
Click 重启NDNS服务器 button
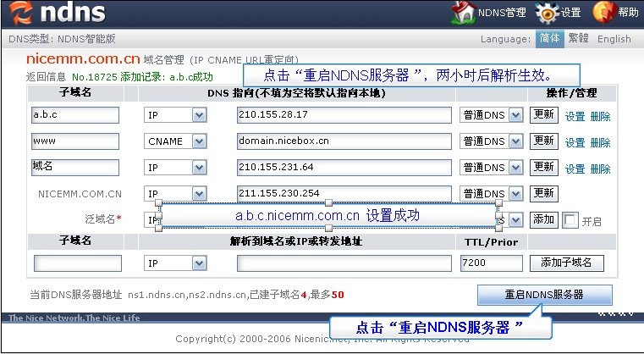pos(544,295)
